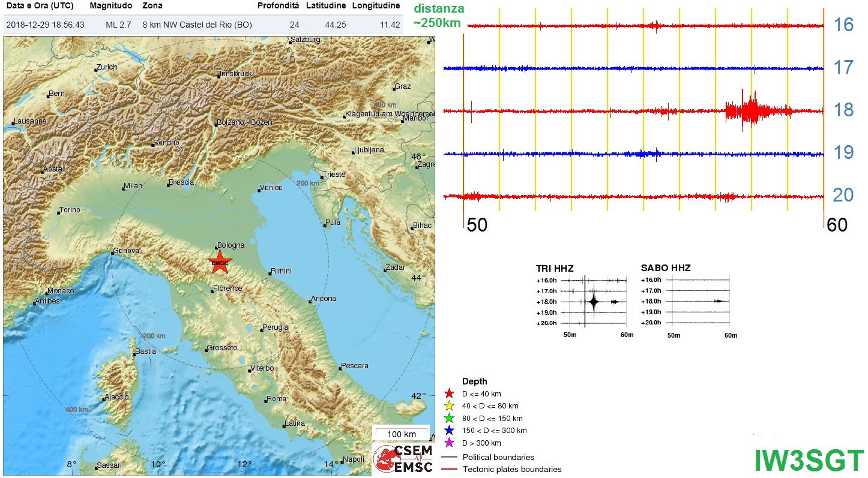Click the Torino city label on the map
This screenshot has height=478, width=868.
(x=69, y=211)
